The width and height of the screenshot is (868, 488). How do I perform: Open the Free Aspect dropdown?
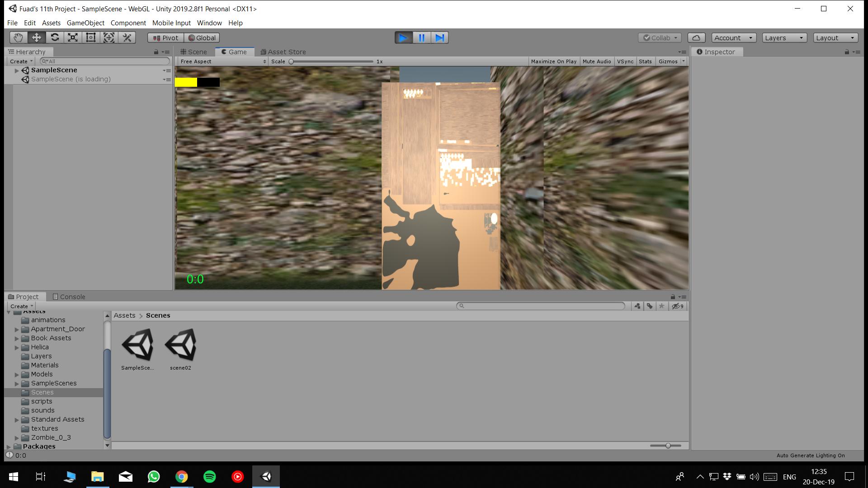[223, 61]
